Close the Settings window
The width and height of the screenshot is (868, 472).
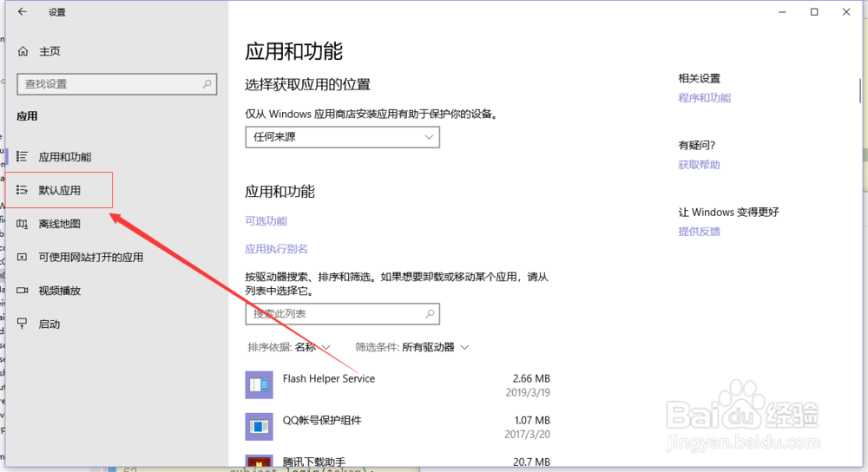pyautogui.click(x=846, y=12)
